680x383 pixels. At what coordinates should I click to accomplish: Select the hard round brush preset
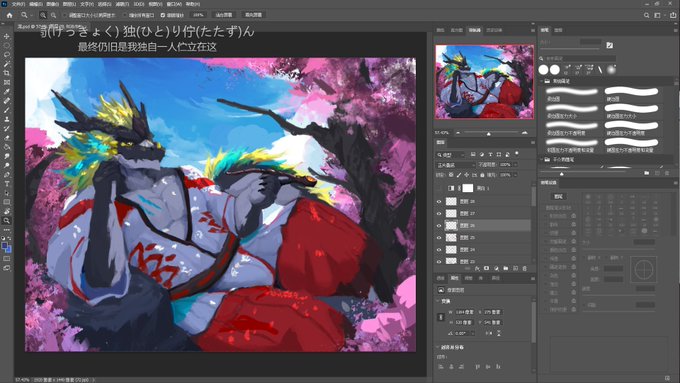(x=631, y=94)
